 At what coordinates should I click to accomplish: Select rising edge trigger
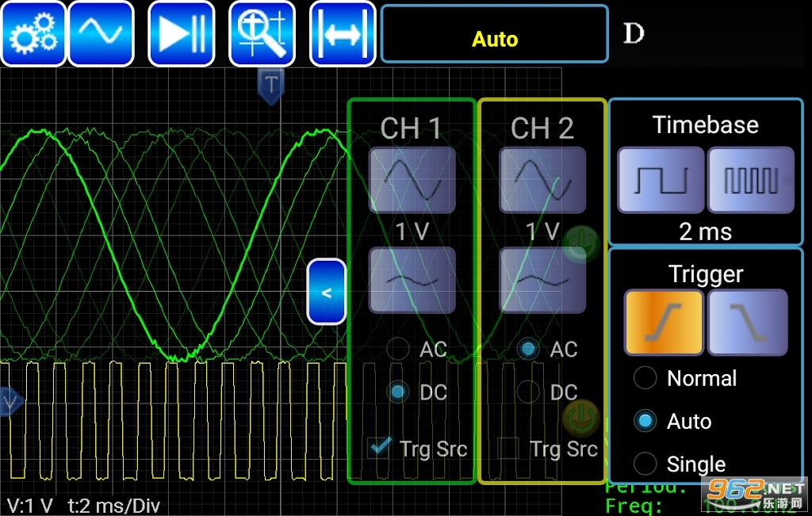(x=664, y=322)
